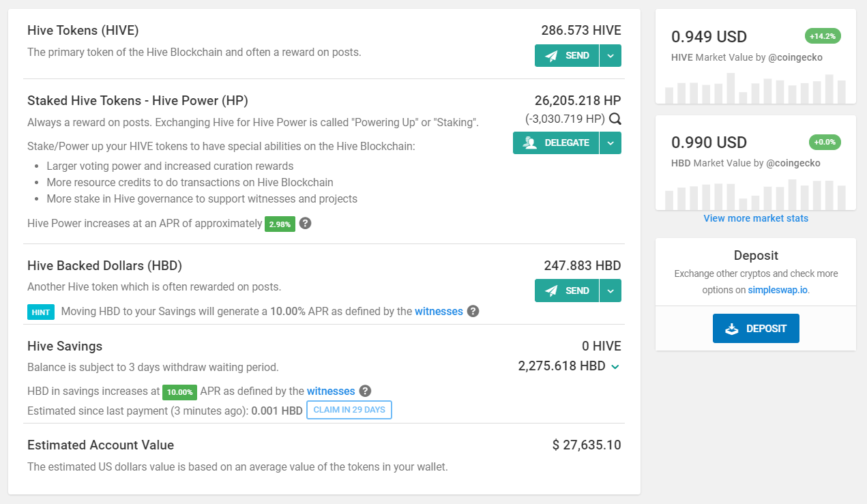Expand the dropdown arrow beside HIVE Send
The image size is (867, 504).
pos(611,56)
